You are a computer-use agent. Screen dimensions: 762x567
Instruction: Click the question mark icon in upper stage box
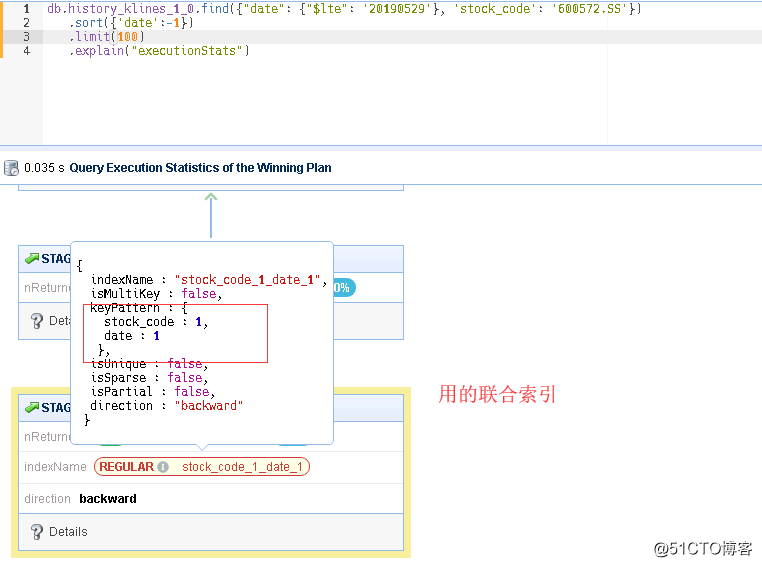(36, 321)
